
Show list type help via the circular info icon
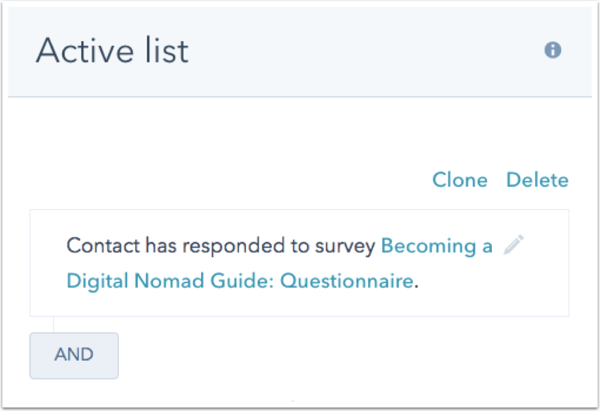click(x=552, y=50)
